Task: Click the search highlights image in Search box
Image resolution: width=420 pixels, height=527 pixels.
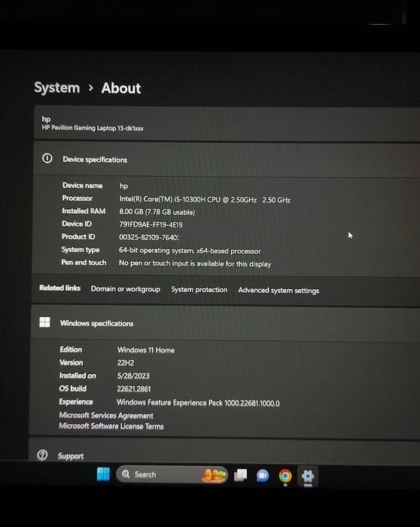Action: tap(214, 475)
